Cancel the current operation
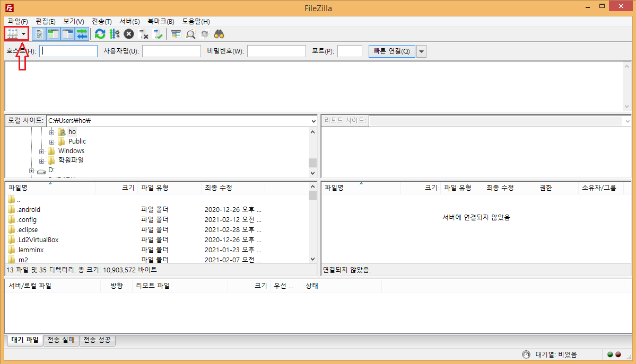The image size is (636, 364). [x=128, y=34]
